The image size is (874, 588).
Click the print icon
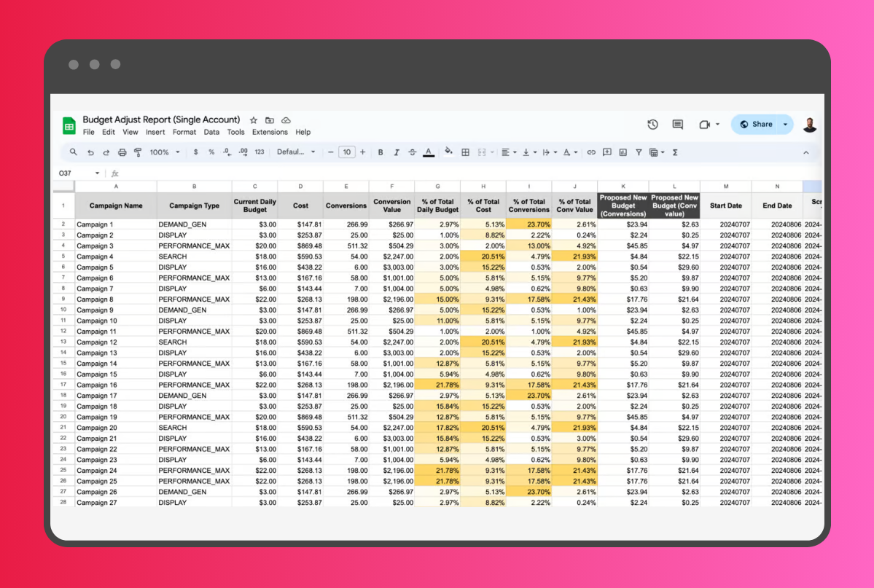[x=122, y=152]
